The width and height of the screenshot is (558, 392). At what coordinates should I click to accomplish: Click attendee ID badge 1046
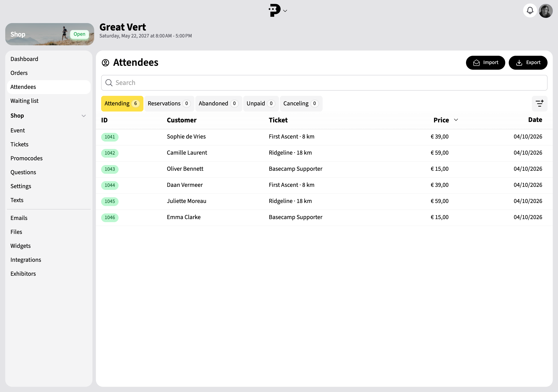[110, 218]
